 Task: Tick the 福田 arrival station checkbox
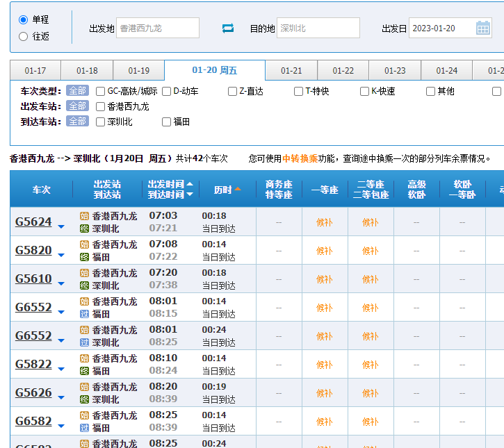point(166,122)
